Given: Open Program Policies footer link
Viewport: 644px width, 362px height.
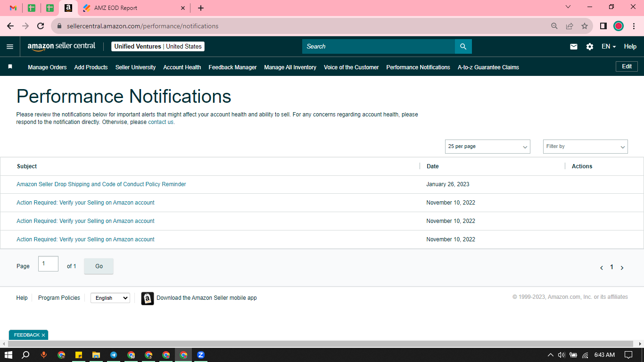Looking at the screenshot, I should pos(59,298).
